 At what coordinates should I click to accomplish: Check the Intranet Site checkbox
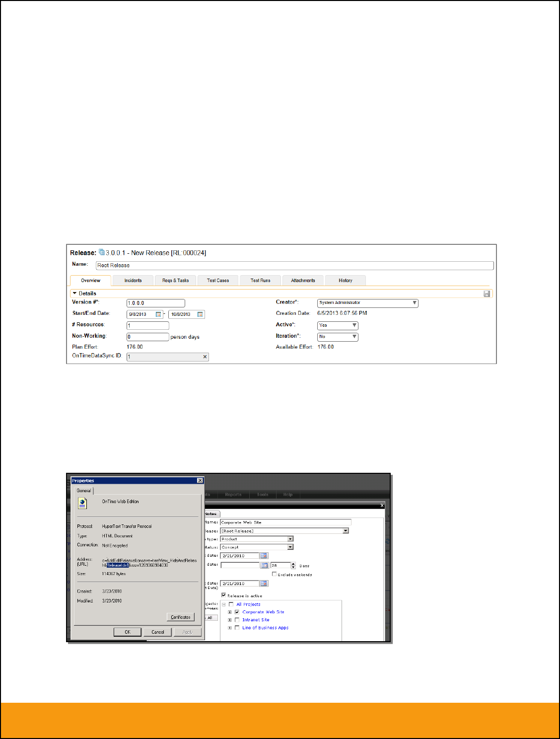237,620
